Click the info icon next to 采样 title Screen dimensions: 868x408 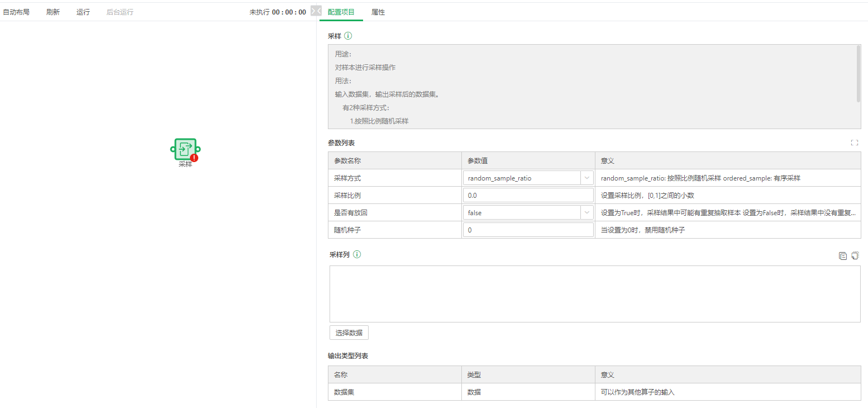(348, 36)
